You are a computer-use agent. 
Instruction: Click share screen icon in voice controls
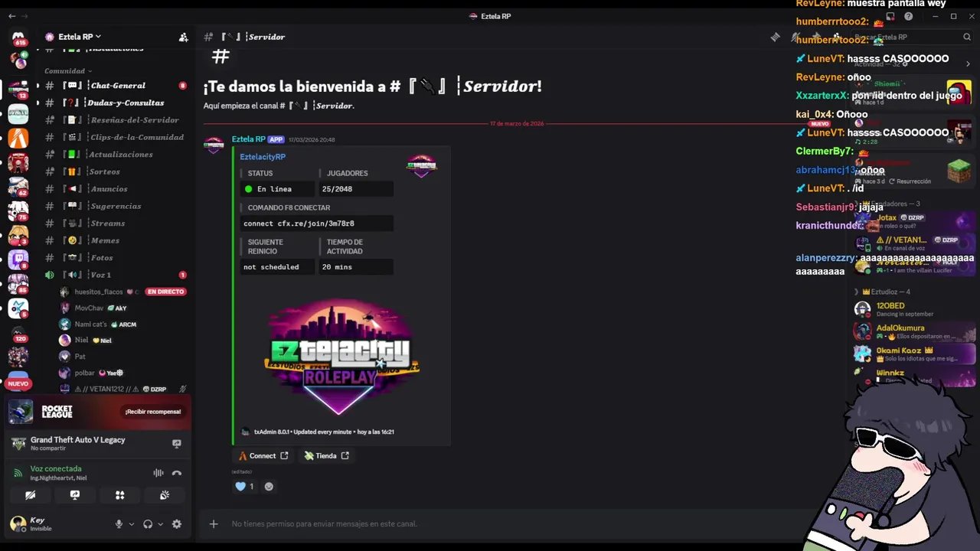tap(75, 495)
